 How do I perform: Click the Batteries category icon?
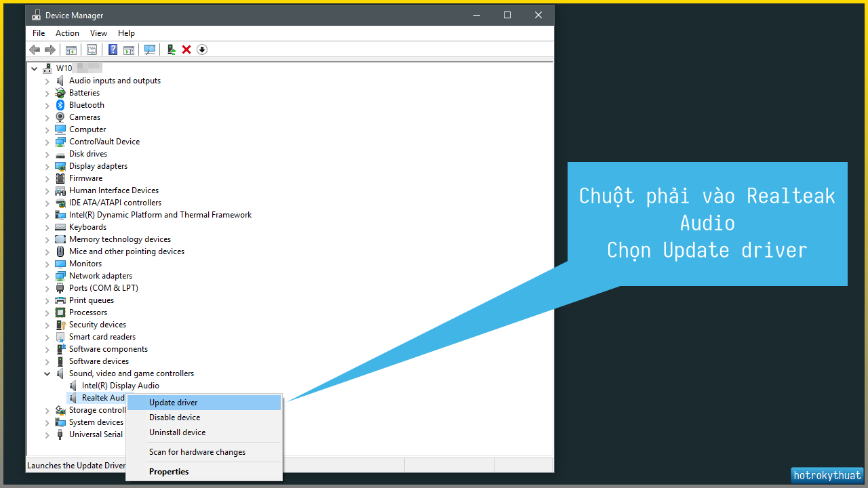pyautogui.click(x=60, y=93)
